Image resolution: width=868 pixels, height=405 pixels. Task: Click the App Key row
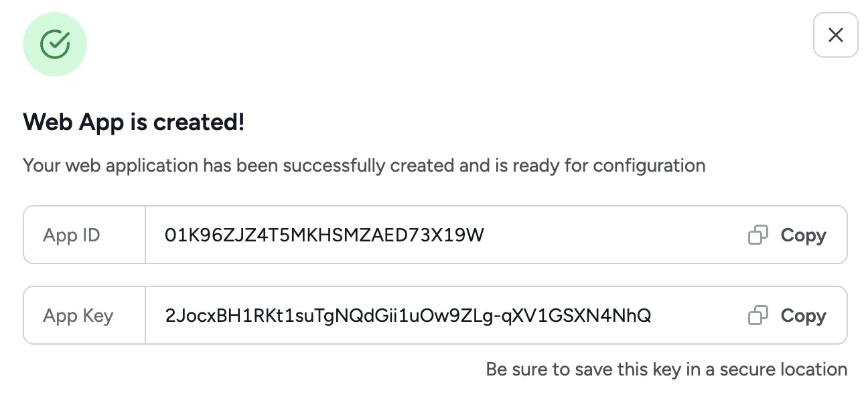pos(435,315)
